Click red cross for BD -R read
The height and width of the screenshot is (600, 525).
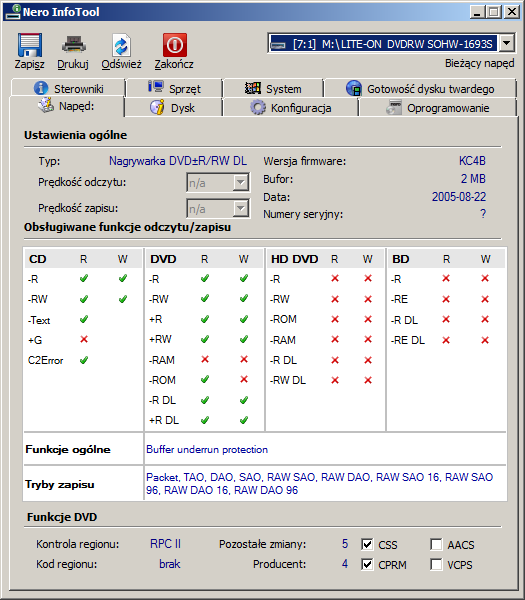click(446, 279)
